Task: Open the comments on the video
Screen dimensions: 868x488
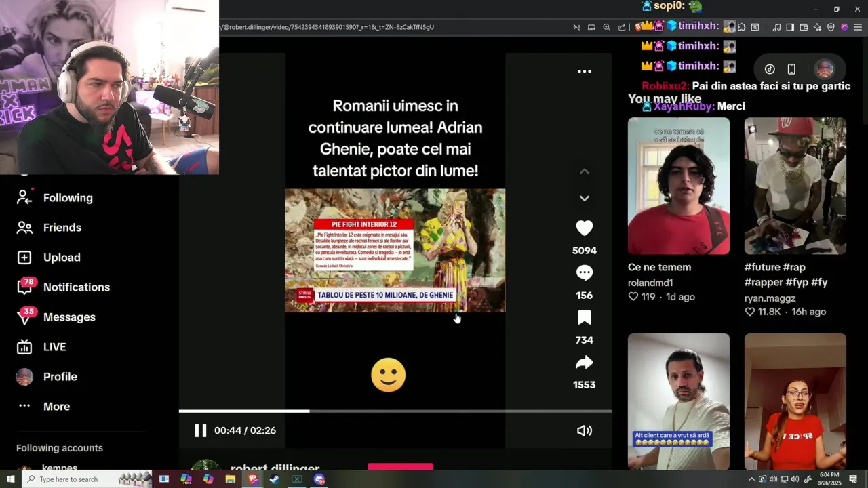Action: tap(584, 272)
